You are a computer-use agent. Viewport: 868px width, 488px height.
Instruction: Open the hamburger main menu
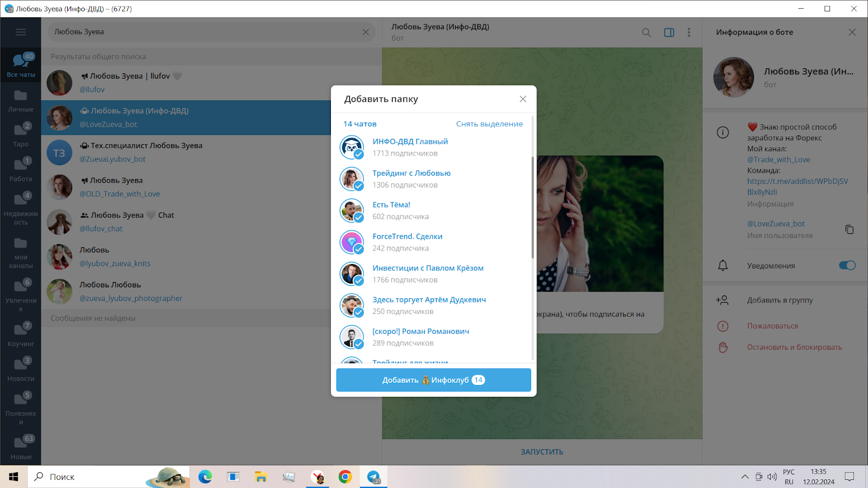tap(21, 32)
